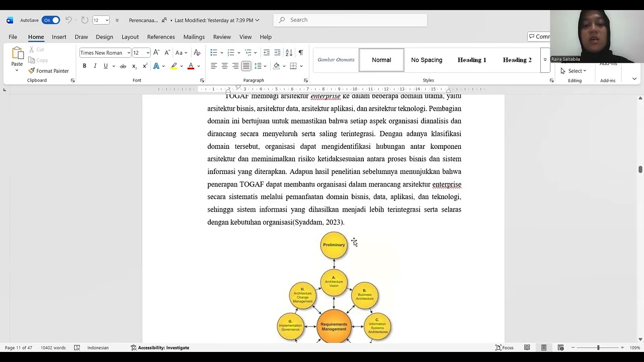Viewport: 644px width, 362px height.
Task: Click Increase Indent icon
Action: 277,53
